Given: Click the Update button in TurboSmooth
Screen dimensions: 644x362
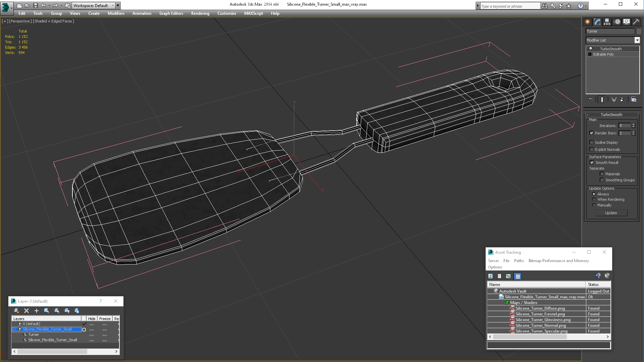Looking at the screenshot, I should (x=611, y=213).
